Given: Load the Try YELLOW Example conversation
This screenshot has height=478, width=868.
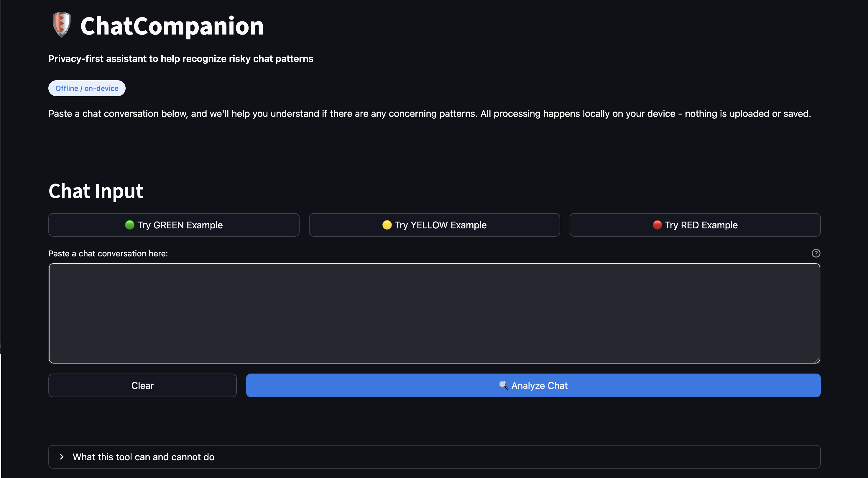Looking at the screenshot, I should (x=434, y=225).
